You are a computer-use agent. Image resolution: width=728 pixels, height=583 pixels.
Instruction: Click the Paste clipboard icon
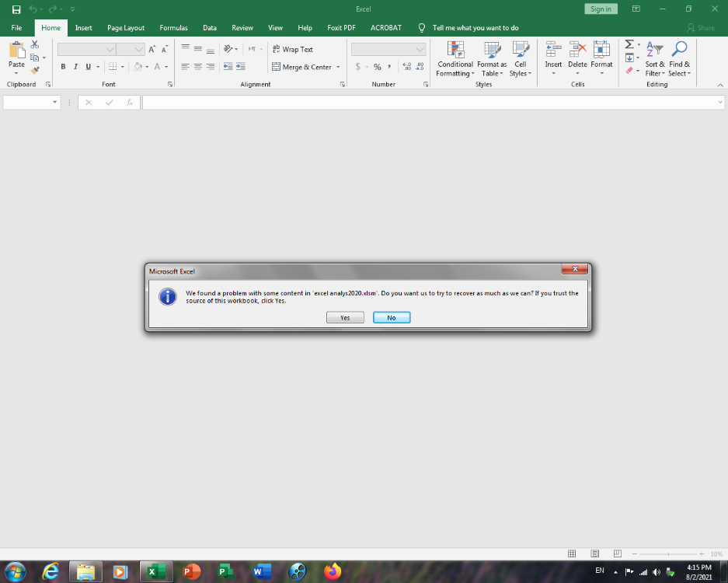point(17,50)
